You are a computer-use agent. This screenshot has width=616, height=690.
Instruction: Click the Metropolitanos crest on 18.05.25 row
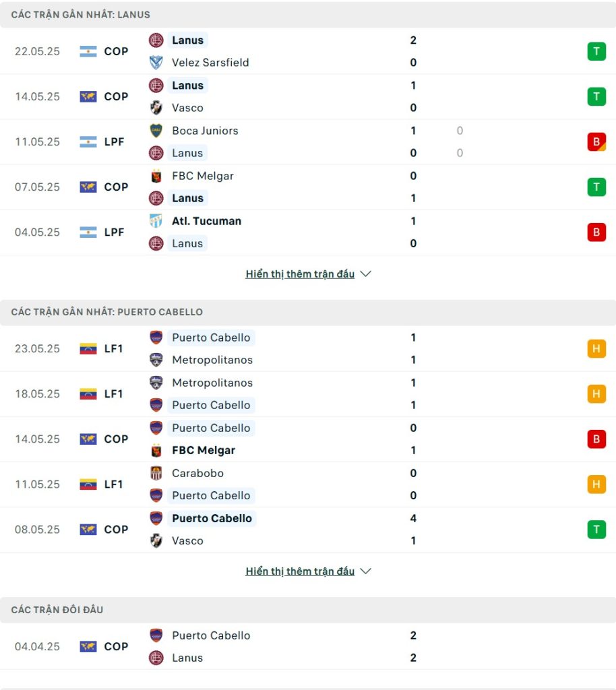[x=156, y=383]
